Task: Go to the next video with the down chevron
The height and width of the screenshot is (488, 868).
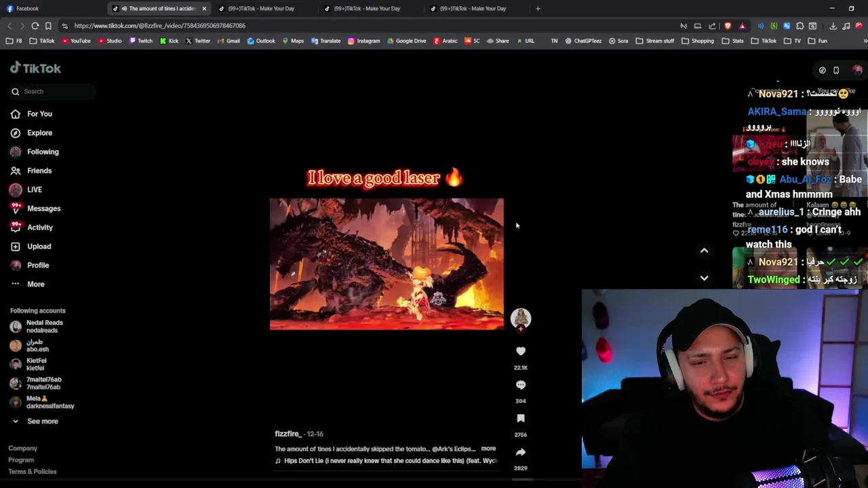Action: [x=704, y=278]
